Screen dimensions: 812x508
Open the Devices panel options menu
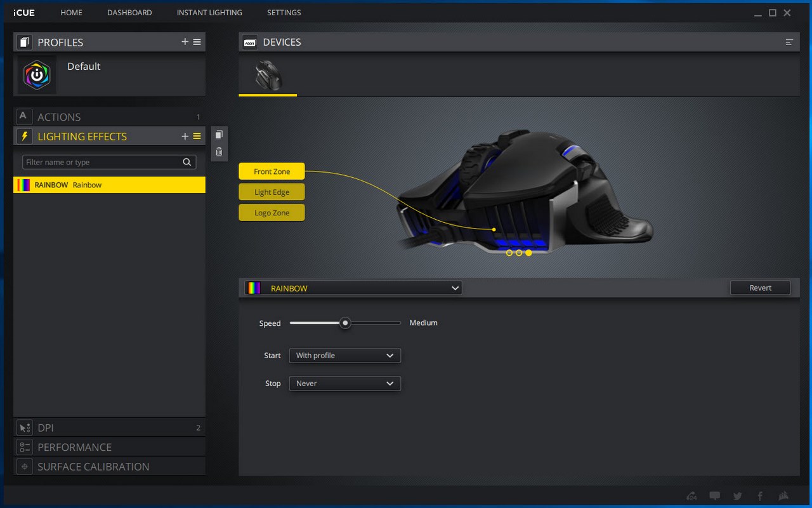(789, 43)
